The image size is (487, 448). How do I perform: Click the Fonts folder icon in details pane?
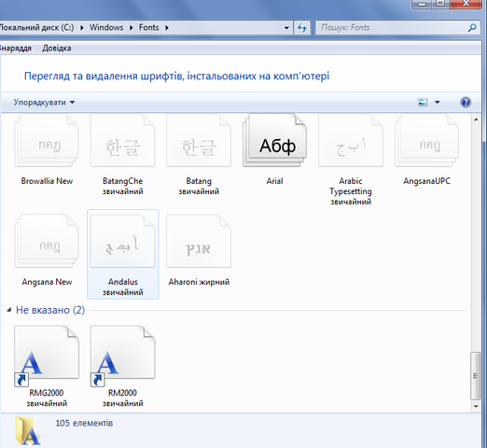pos(28,431)
